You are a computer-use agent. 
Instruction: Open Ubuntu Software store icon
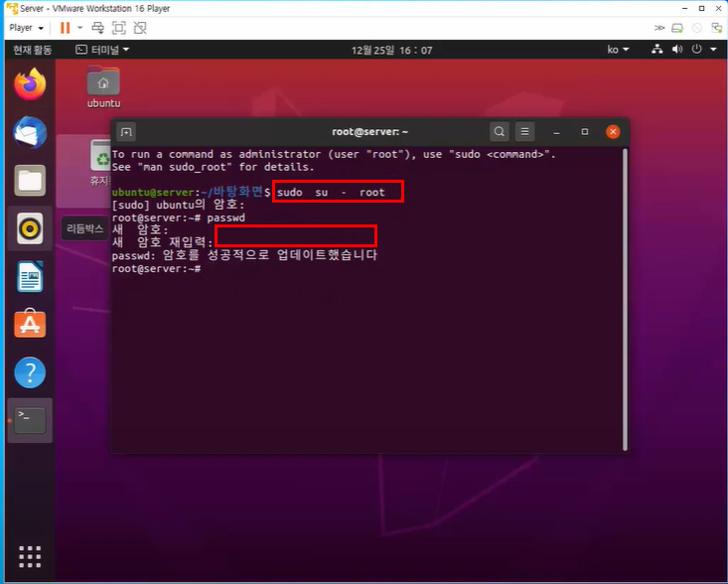pyautogui.click(x=30, y=324)
